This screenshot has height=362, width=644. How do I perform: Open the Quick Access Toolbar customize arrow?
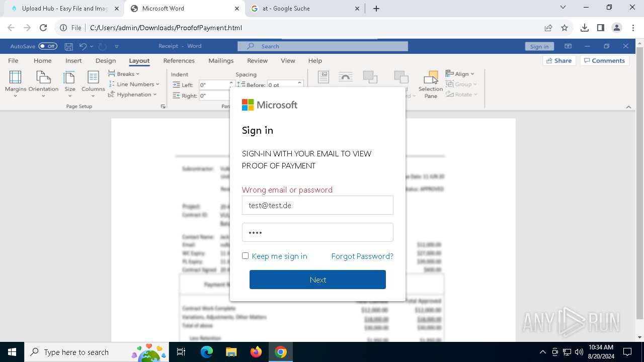116,46
